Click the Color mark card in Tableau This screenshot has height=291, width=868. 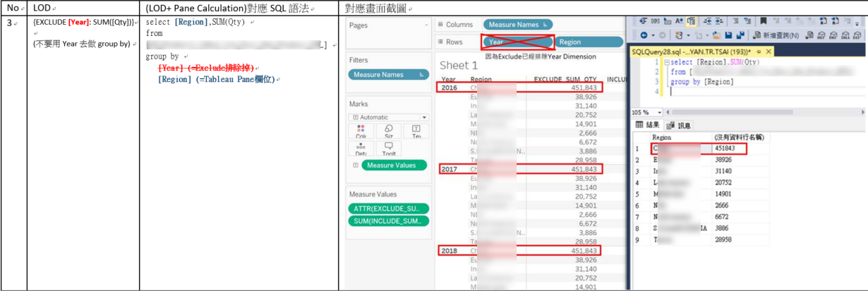pyautogui.click(x=361, y=131)
